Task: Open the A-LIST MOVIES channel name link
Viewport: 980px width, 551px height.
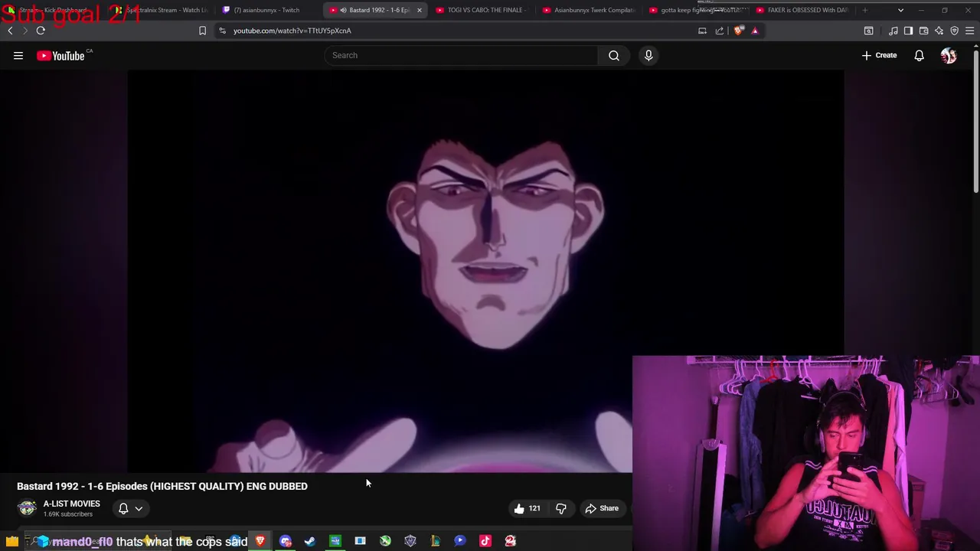Action: 71,504
